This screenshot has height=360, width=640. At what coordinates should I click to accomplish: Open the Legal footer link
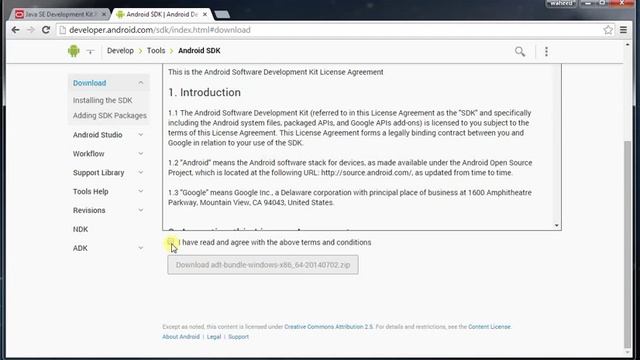[213, 337]
